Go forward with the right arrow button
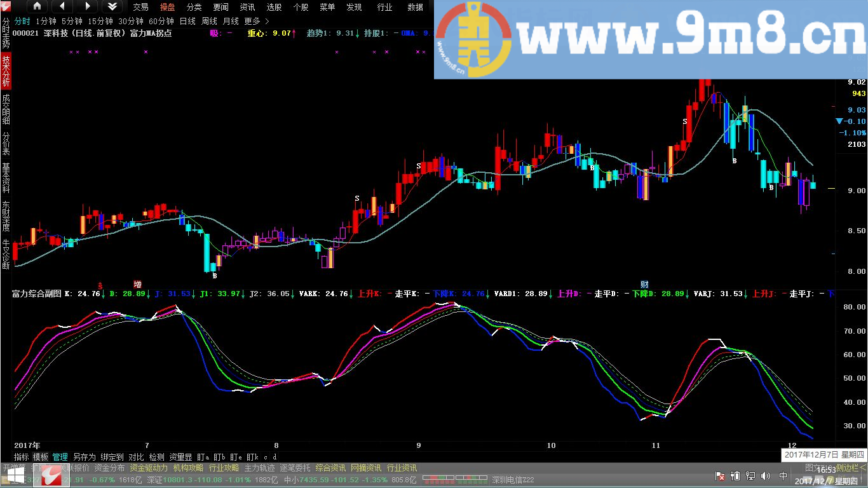Screen dimensions: 868x488 [87, 6]
